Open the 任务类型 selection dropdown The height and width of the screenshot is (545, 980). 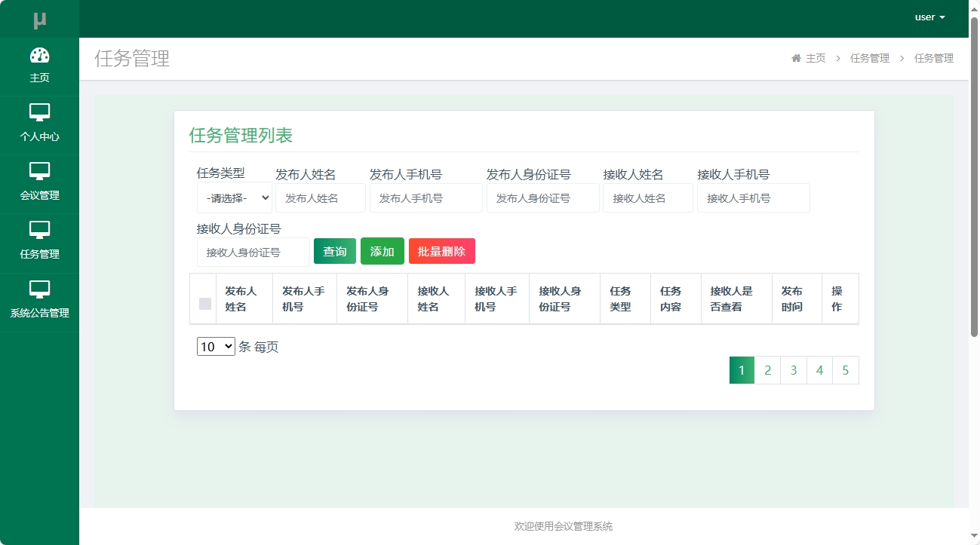coord(234,197)
